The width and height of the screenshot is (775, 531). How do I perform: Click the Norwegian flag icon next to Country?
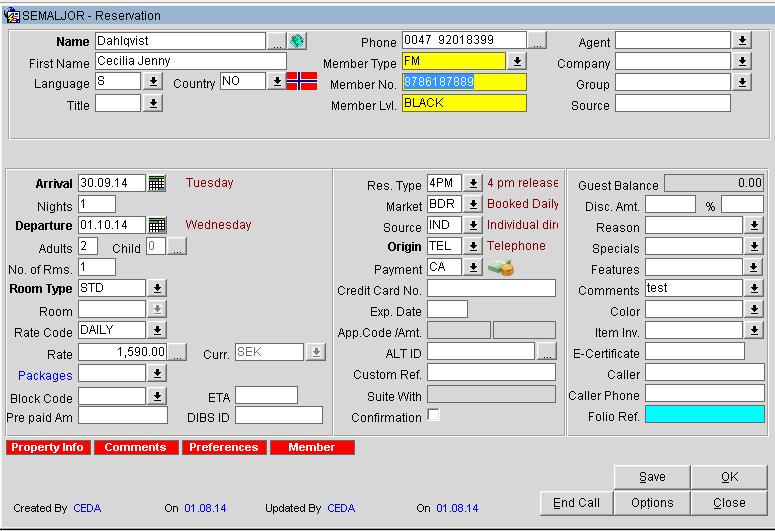click(x=301, y=81)
